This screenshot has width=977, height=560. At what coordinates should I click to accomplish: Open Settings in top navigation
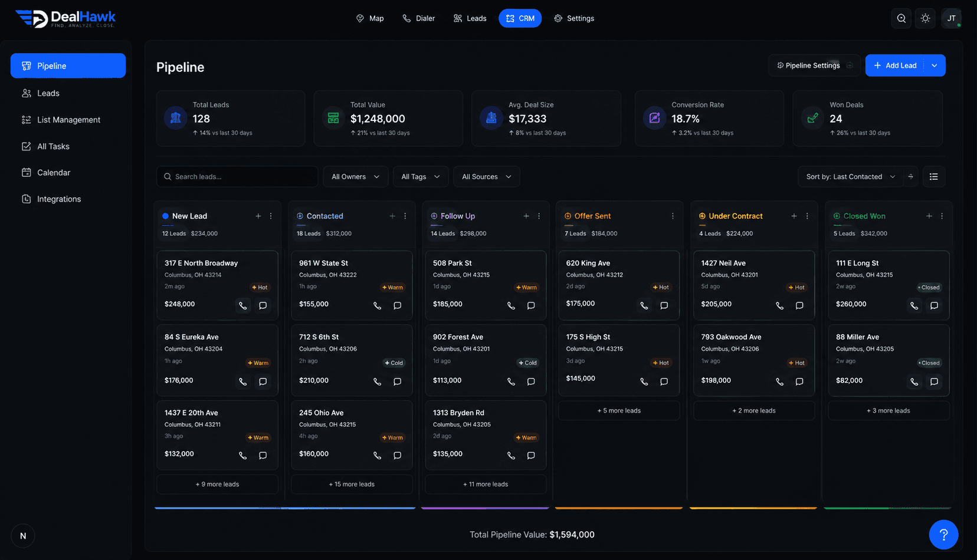pos(574,18)
